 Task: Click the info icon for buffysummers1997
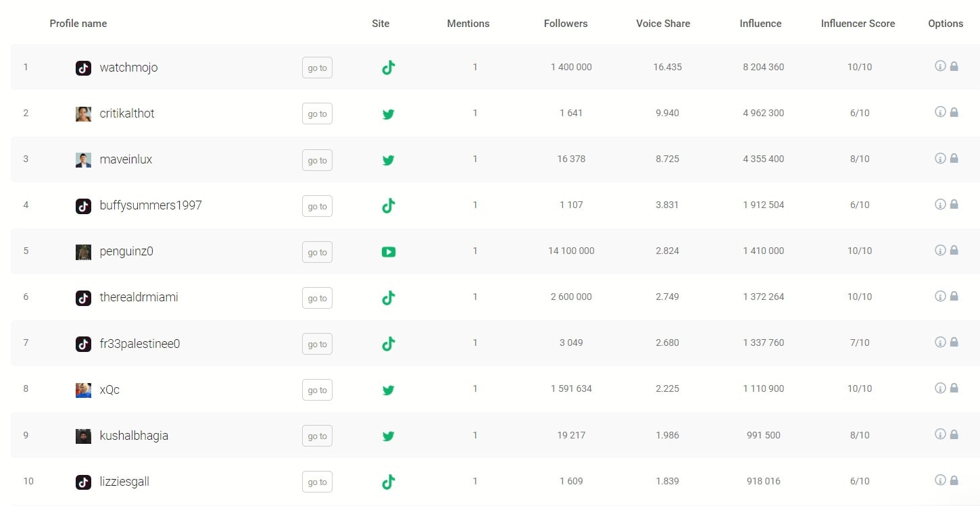click(939, 204)
